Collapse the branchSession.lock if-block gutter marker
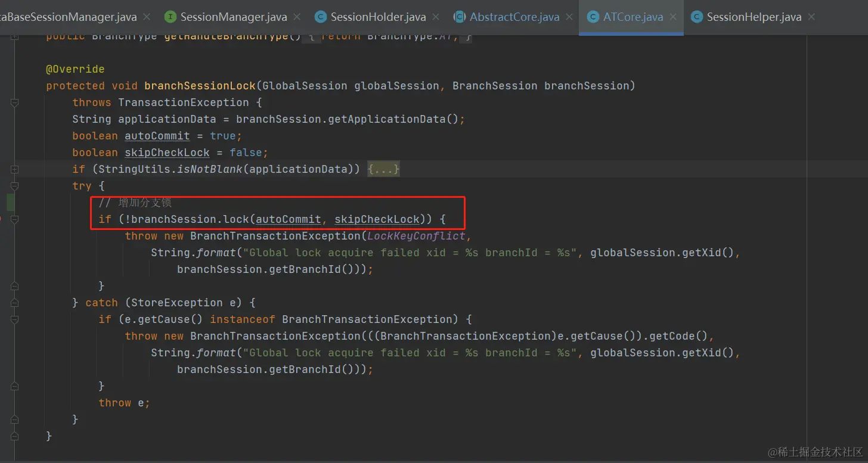868x463 pixels. point(15,219)
